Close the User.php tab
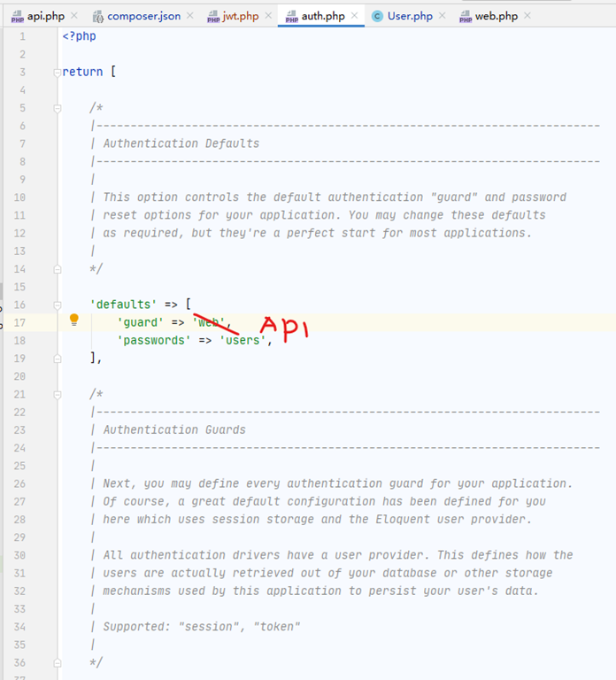 pos(443,17)
